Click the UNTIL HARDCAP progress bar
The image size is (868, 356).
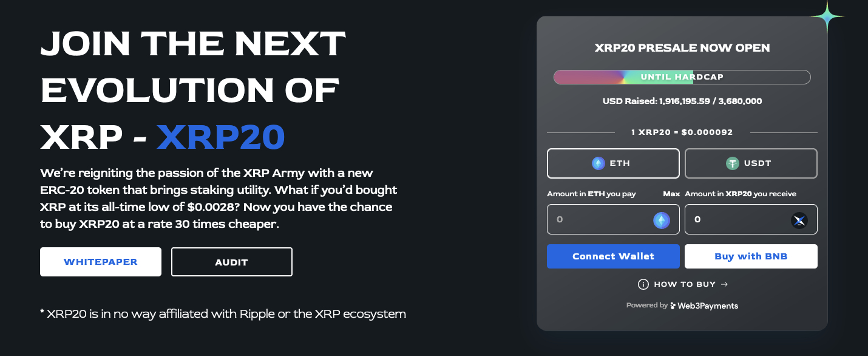pyautogui.click(x=682, y=77)
